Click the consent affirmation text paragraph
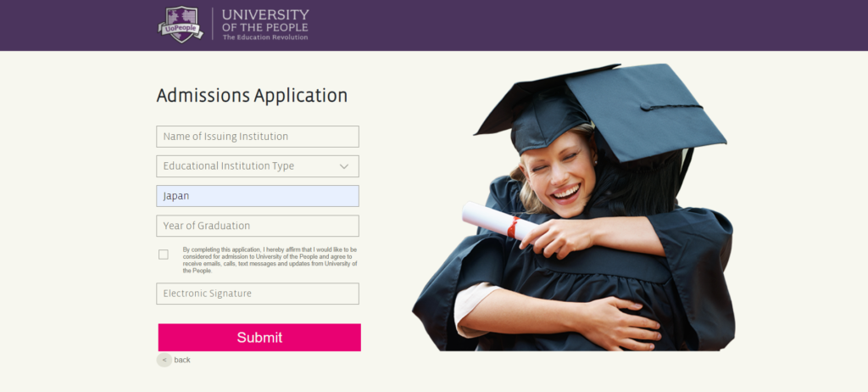 pos(270,260)
